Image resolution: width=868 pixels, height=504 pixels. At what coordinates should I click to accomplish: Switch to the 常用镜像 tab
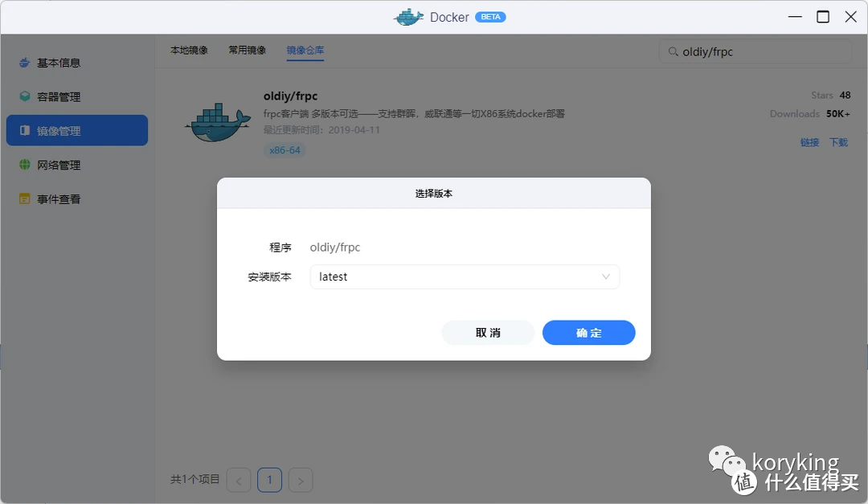[248, 51]
